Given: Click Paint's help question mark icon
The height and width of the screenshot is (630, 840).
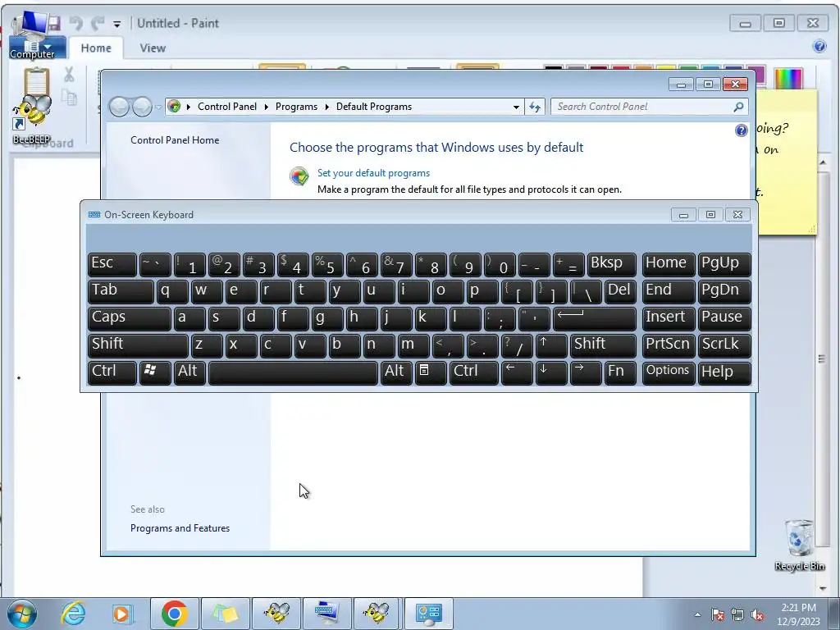Looking at the screenshot, I should click(819, 46).
